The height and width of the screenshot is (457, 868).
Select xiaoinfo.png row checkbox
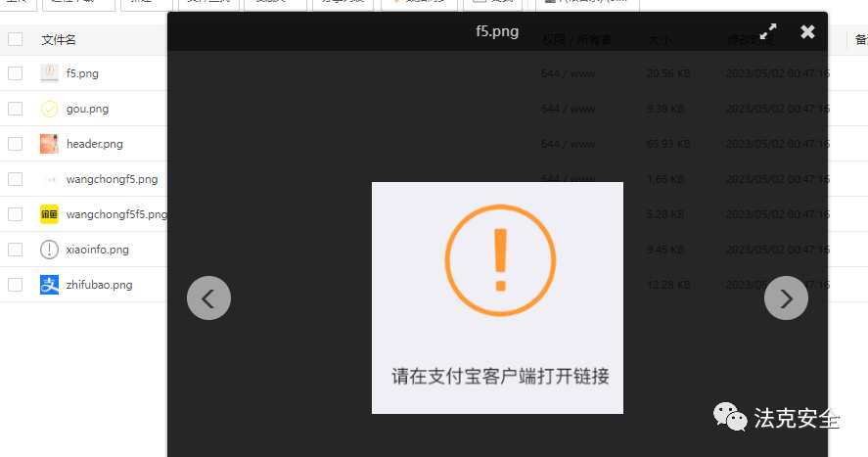coord(15,250)
